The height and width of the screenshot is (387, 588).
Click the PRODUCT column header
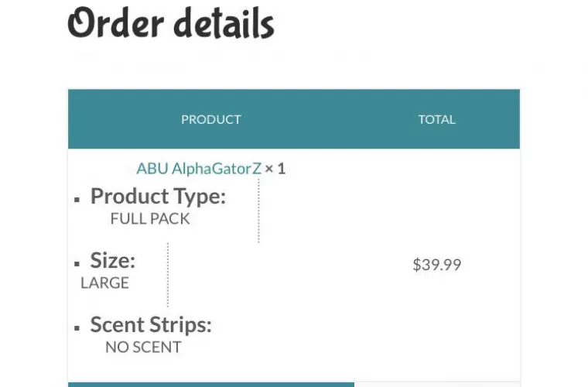[210, 119]
